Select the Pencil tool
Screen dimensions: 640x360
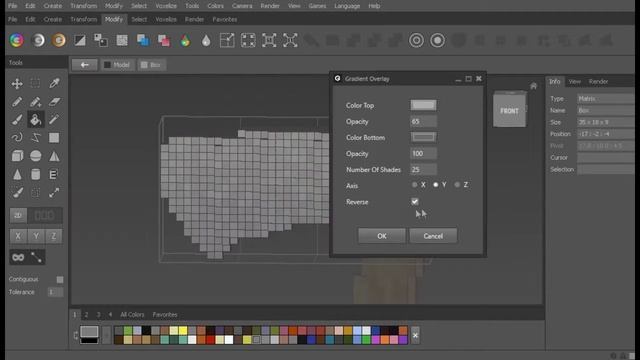coord(17,102)
